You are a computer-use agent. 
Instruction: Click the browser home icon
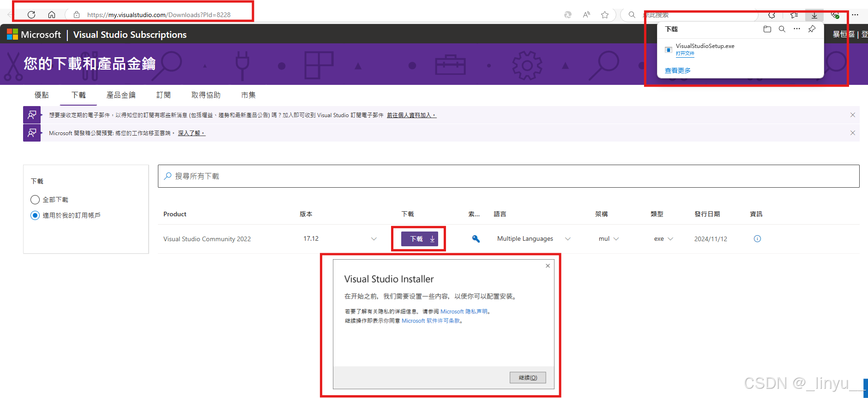coord(52,15)
